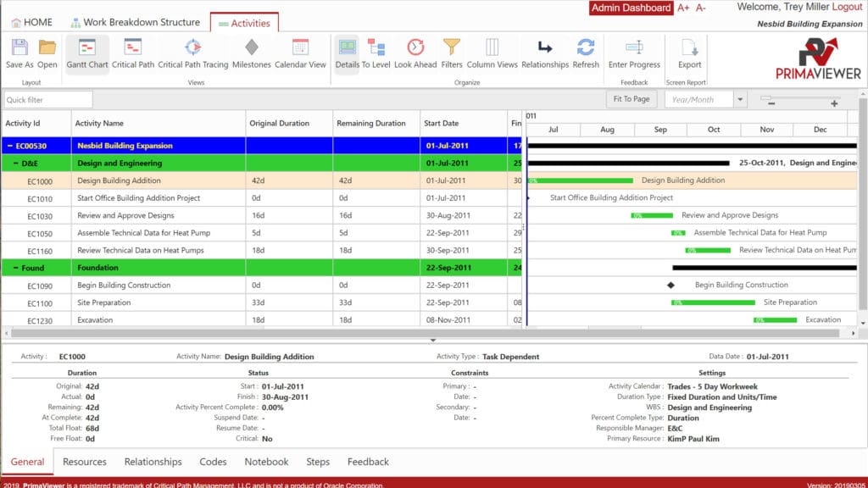Viewport: 868px width, 488px height.
Task: Open the Notebook tab at bottom
Action: coord(266,462)
